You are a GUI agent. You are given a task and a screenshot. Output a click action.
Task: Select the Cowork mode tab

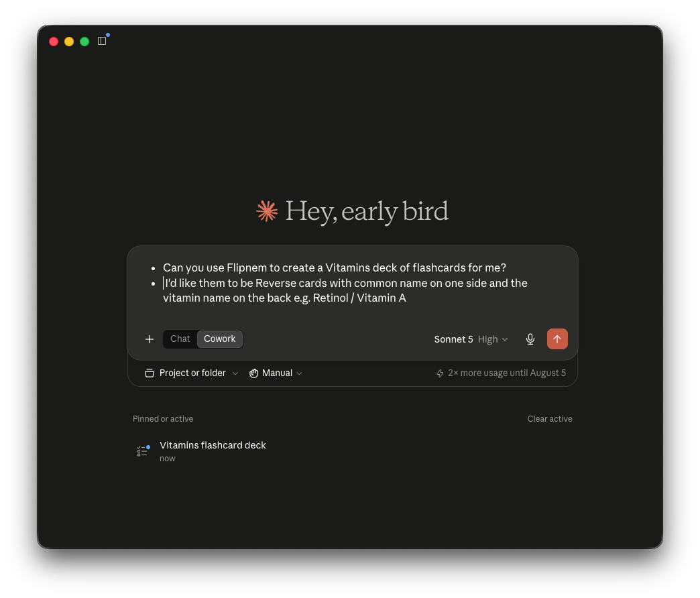click(x=220, y=339)
